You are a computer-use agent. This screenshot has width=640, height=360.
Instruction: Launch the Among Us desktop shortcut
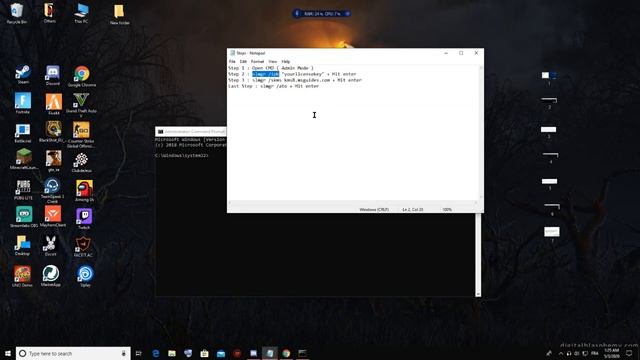click(x=84, y=191)
